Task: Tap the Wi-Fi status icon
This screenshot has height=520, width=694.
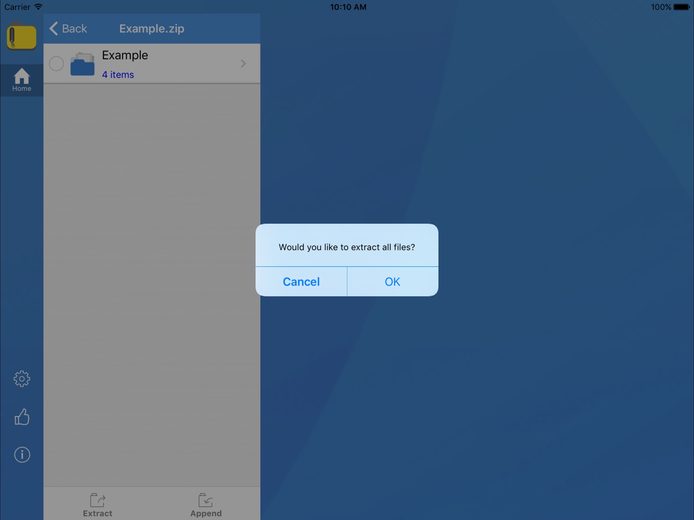Action: 39,7
